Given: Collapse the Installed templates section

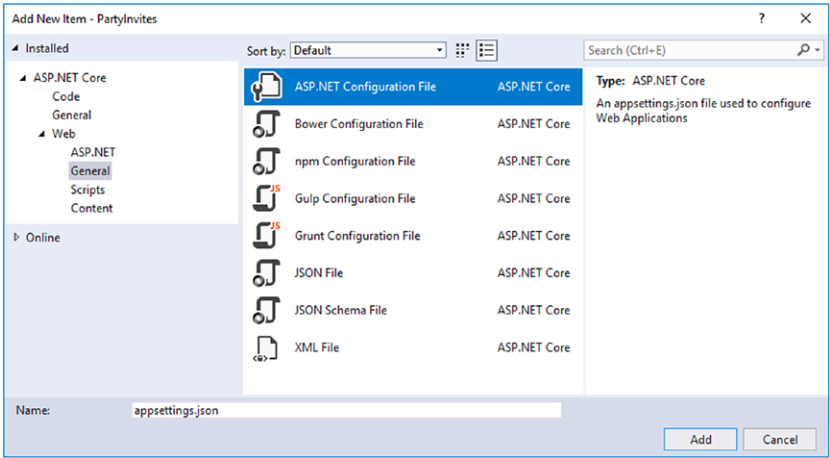Looking at the screenshot, I should point(16,48).
